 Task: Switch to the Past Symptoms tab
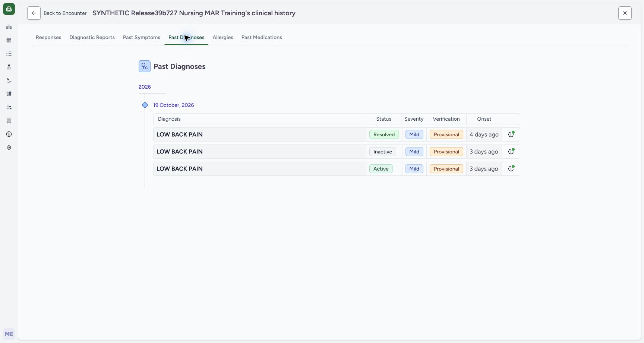142,37
